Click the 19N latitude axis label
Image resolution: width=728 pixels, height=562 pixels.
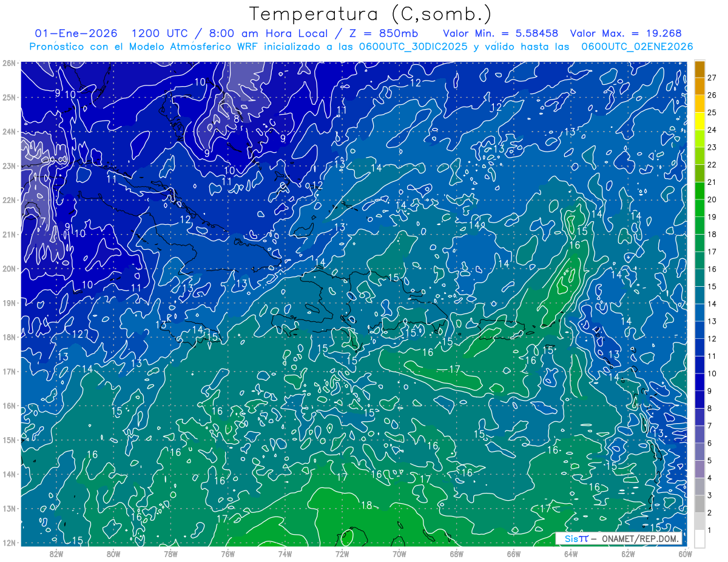click(x=8, y=303)
